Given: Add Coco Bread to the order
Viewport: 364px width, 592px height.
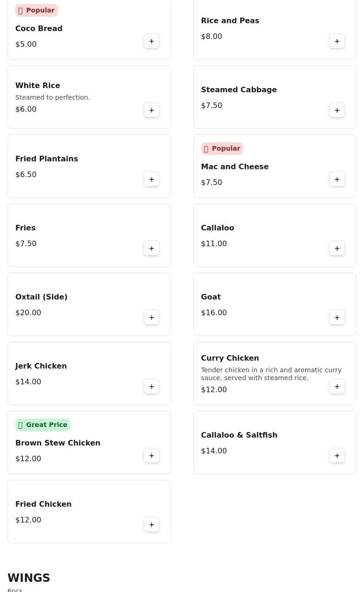Looking at the screenshot, I should click(x=152, y=41).
